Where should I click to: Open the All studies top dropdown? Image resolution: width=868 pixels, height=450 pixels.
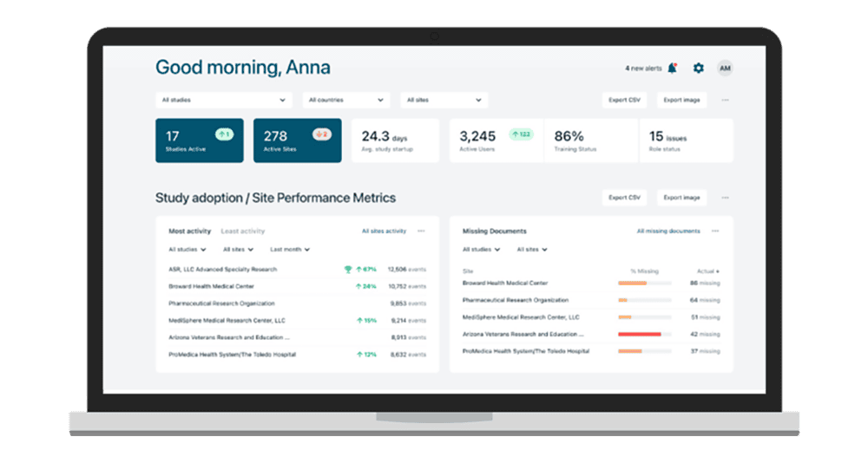224,100
